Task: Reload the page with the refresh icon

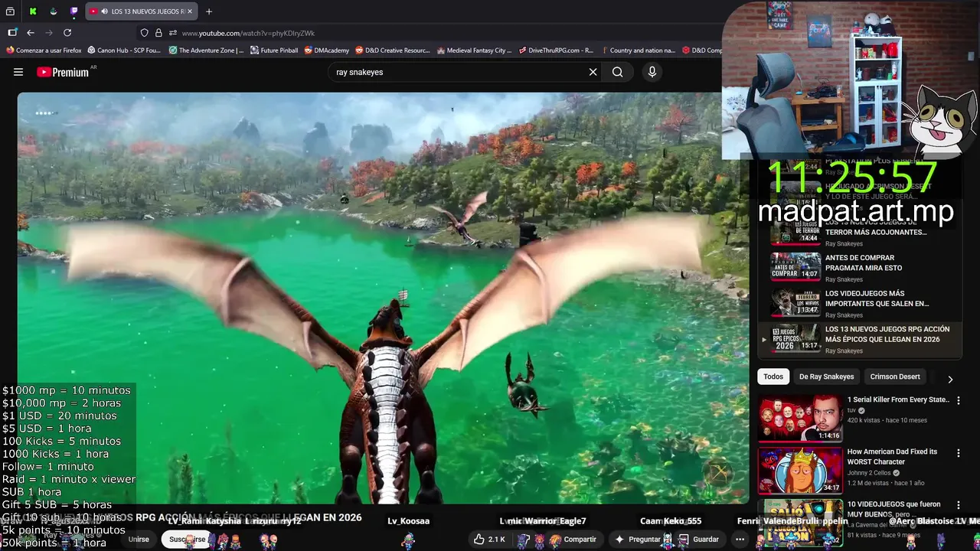Action: coord(67,33)
